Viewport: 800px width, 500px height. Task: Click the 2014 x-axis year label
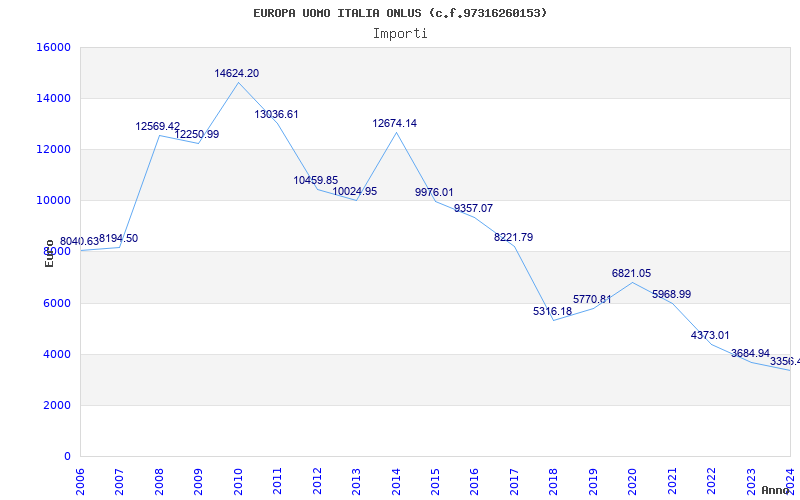tap(396, 481)
